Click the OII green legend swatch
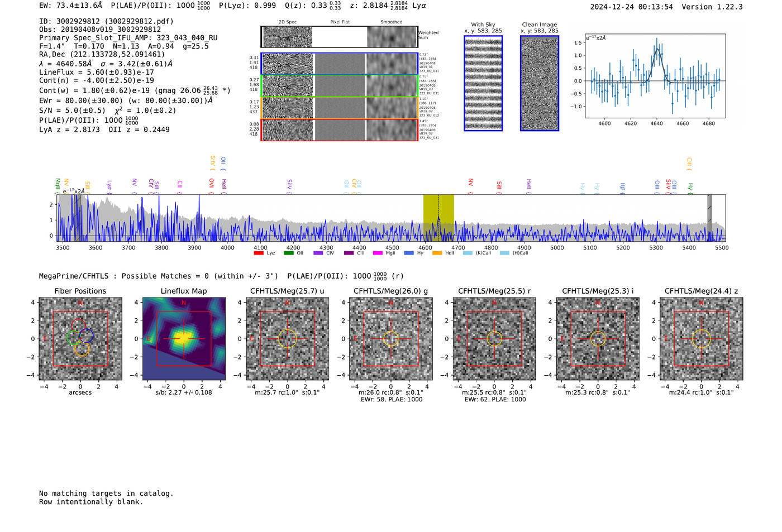The image size is (782, 532). coord(288,253)
